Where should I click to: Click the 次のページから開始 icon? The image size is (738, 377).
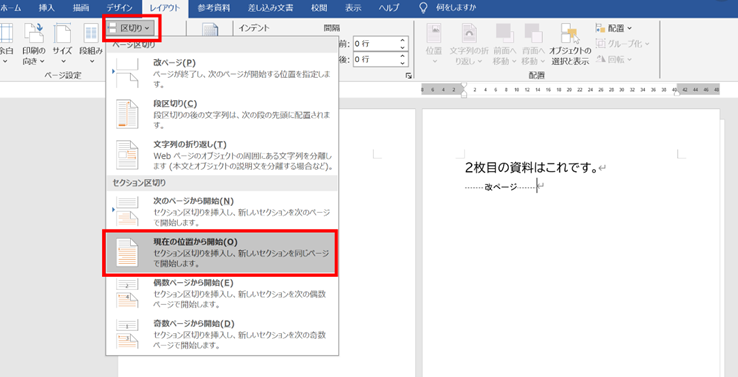click(127, 211)
